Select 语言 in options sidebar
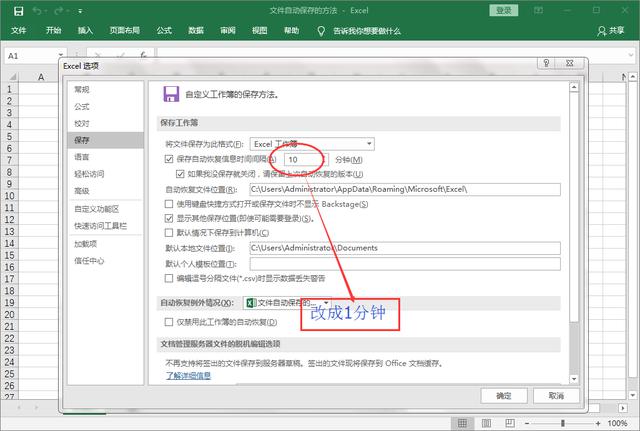The image size is (640, 431). (x=105, y=157)
